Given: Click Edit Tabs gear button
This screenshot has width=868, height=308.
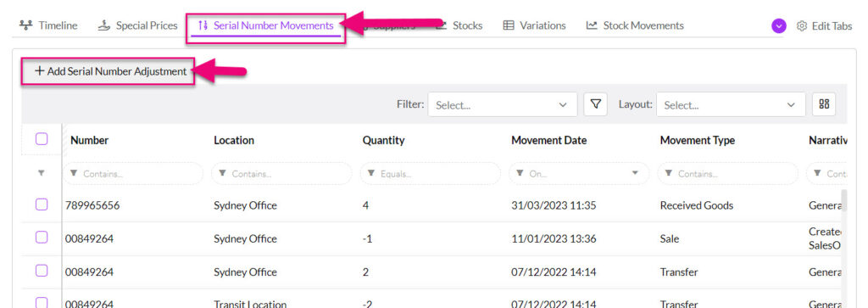Looking at the screenshot, I should 824,26.
